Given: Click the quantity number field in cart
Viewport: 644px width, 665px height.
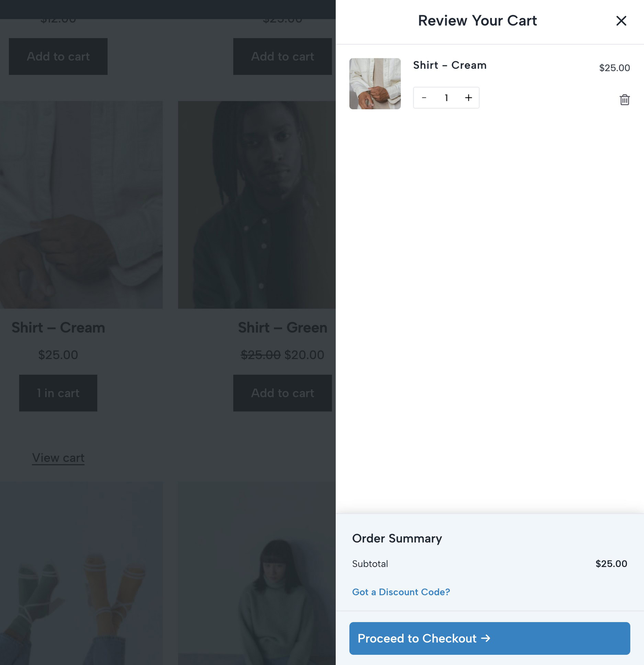Looking at the screenshot, I should click(446, 98).
